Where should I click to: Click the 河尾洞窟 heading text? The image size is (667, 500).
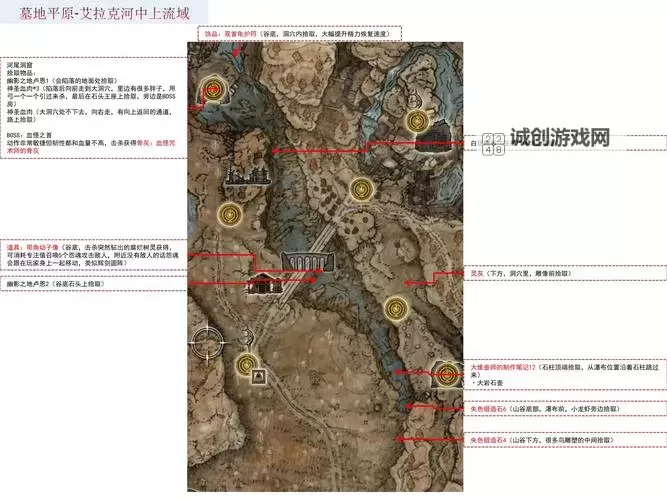[x=20, y=65]
